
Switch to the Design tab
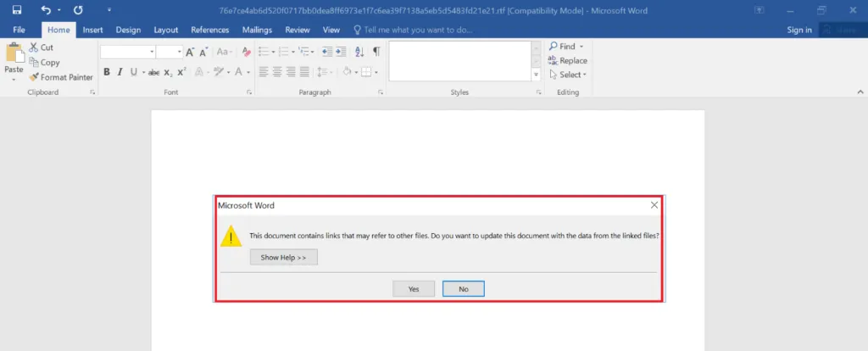[128, 30]
